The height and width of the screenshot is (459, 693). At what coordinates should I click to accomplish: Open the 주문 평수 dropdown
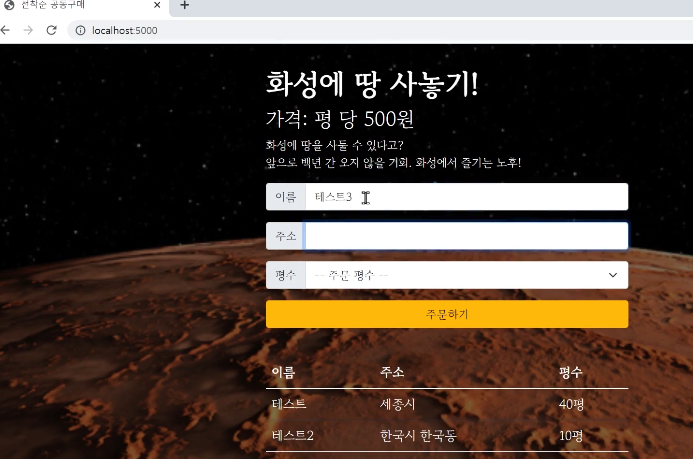466,275
